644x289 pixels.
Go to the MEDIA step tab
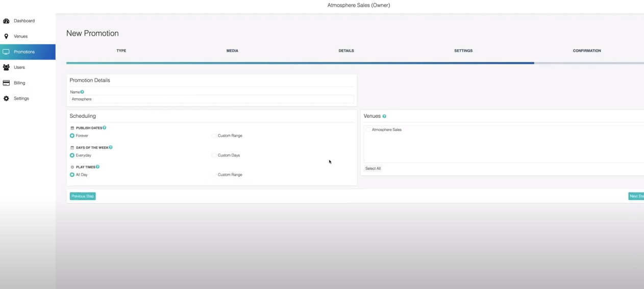click(232, 51)
